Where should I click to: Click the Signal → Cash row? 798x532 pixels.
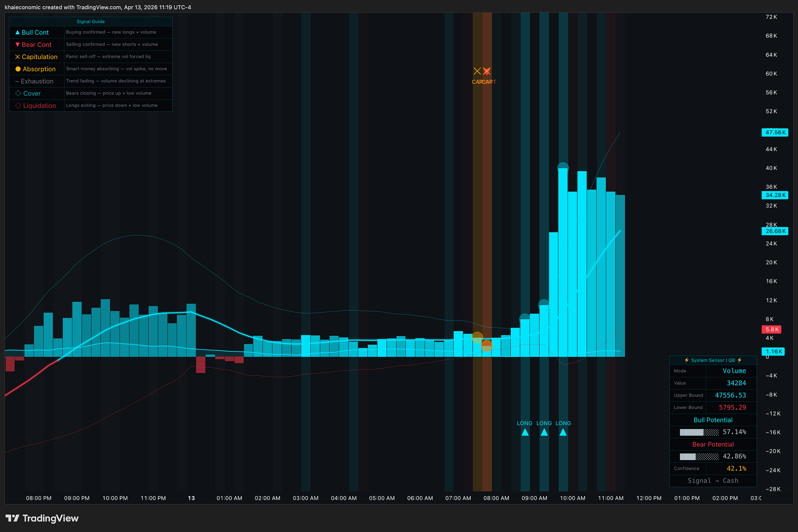(x=713, y=481)
